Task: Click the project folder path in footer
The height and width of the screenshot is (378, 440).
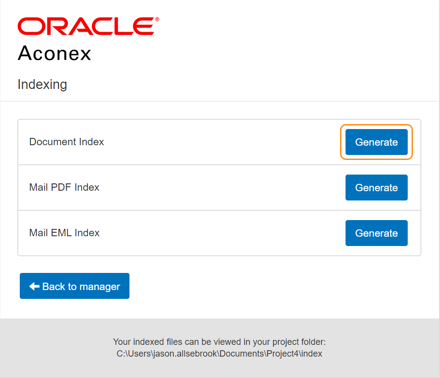Action: 219,354
